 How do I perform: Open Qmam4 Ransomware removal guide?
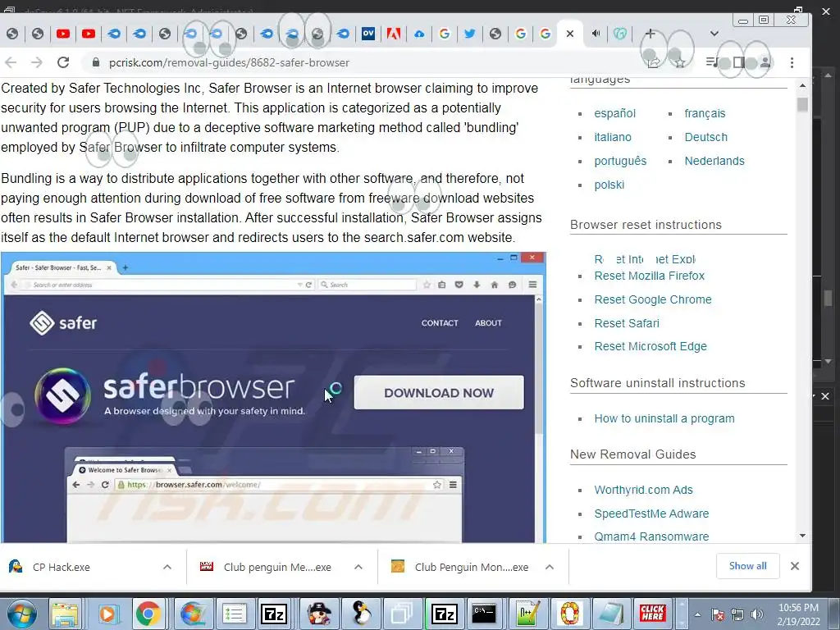(x=651, y=536)
